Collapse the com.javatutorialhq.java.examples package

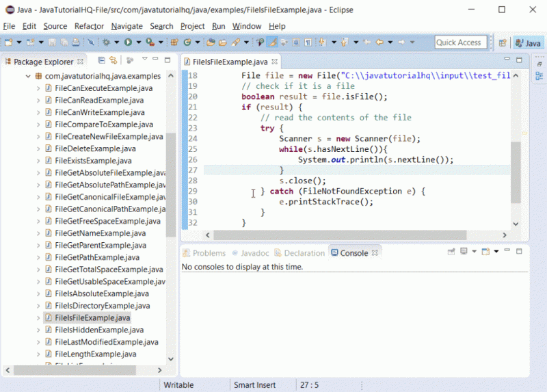[28, 76]
